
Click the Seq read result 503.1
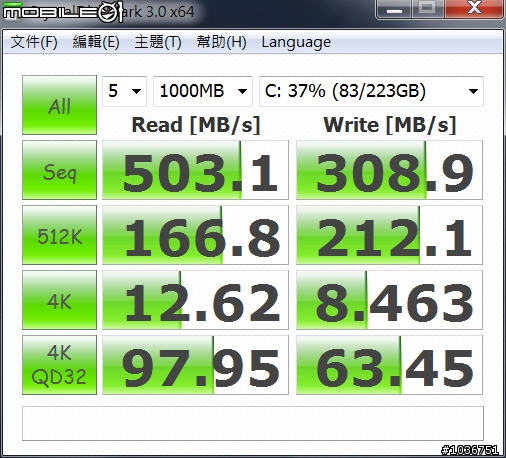pos(195,170)
